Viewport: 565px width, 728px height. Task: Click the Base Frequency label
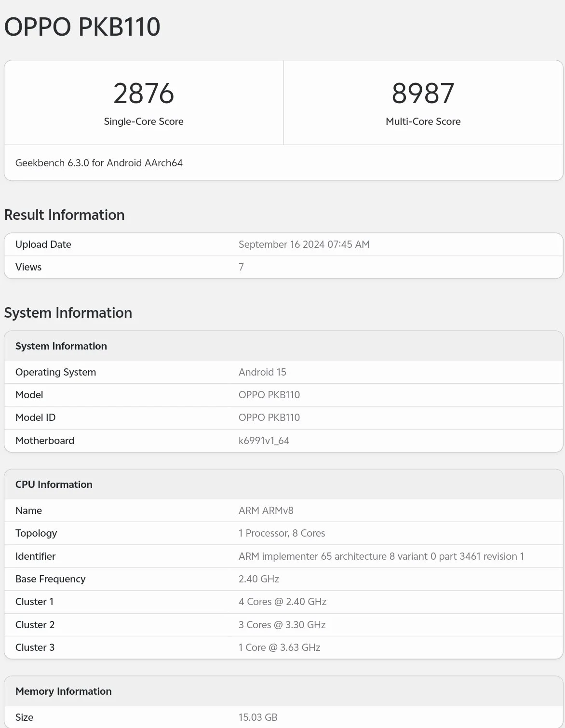pos(51,579)
